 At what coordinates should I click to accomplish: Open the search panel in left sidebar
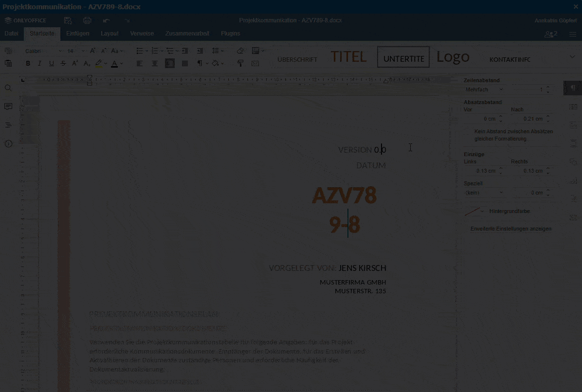tap(8, 88)
